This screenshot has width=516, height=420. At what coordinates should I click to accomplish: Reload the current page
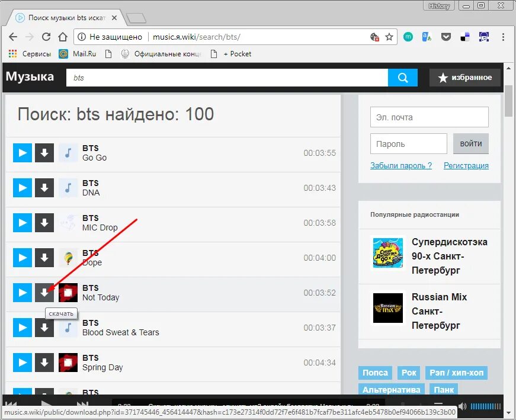[x=46, y=37]
